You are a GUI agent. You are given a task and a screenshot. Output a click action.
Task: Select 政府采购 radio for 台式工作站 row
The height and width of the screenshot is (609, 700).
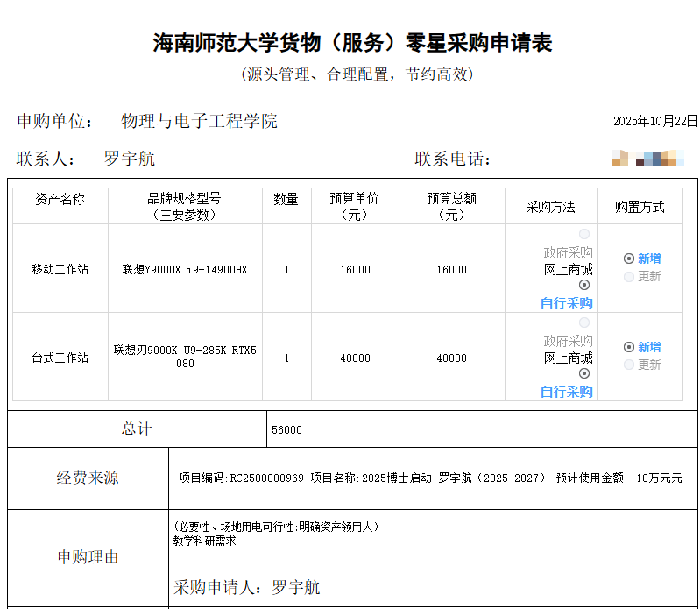tap(584, 322)
